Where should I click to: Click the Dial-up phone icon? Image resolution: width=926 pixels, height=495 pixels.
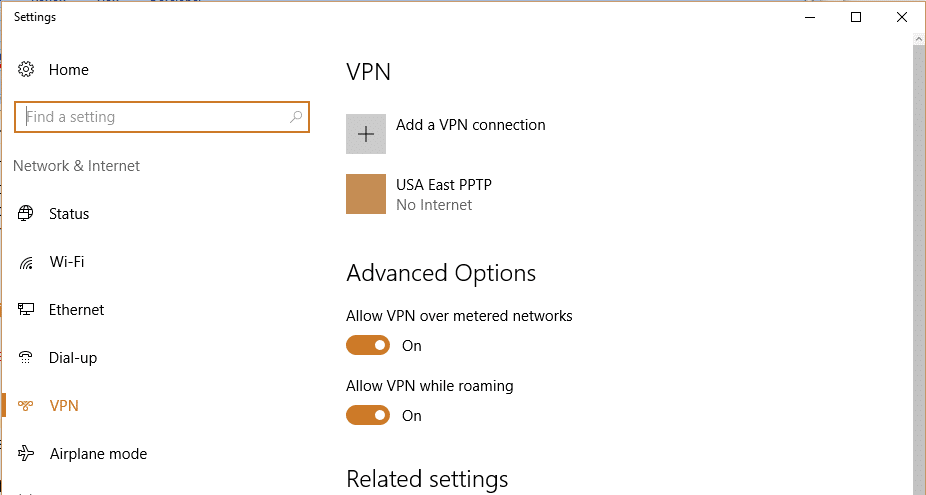tap(25, 357)
